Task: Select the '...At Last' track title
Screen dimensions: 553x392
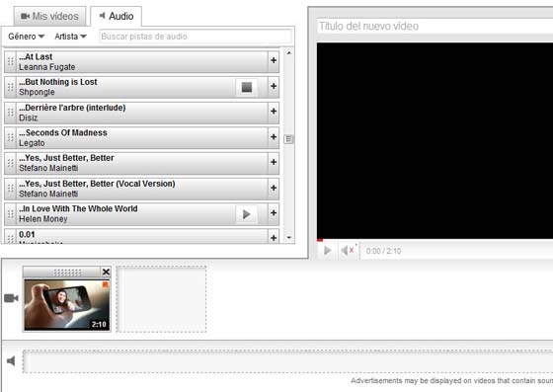Action: pos(36,56)
